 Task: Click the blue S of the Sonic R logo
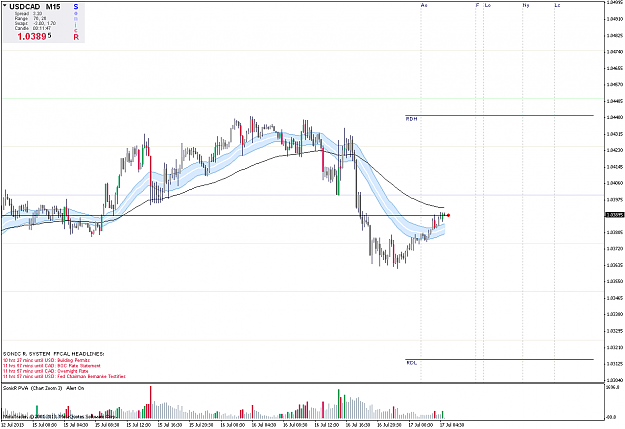tap(76, 7)
